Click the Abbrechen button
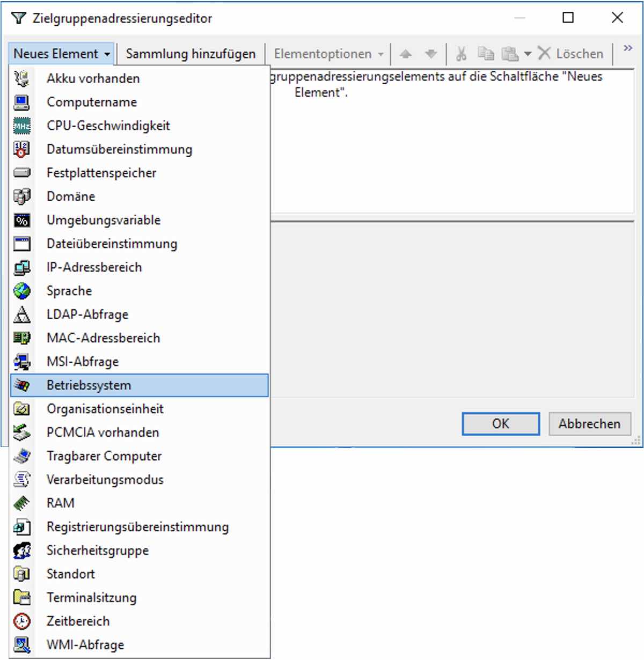The height and width of the screenshot is (660, 644). (x=589, y=424)
